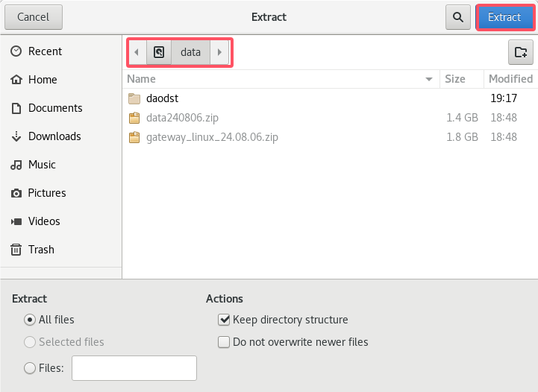Click the 1.4 GB size value
The height and width of the screenshot is (392, 538).
(x=462, y=118)
